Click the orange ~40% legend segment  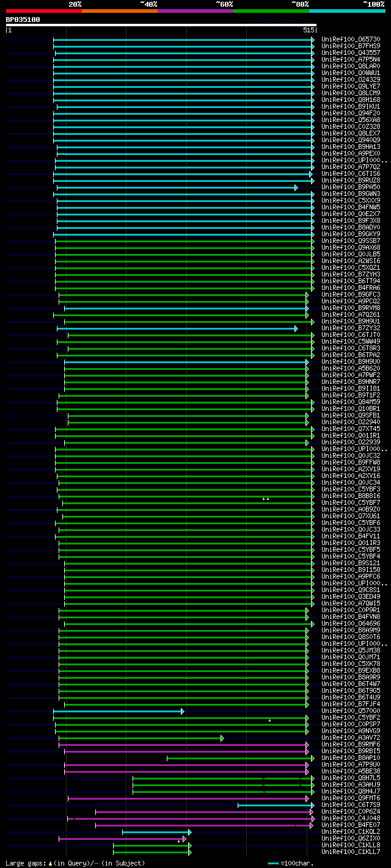[x=120, y=11]
